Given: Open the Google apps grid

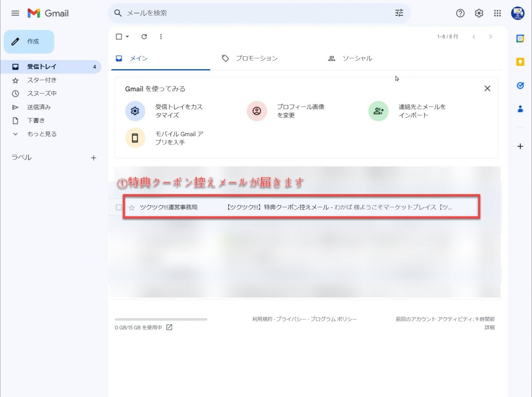Looking at the screenshot, I should (x=497, y=13).
